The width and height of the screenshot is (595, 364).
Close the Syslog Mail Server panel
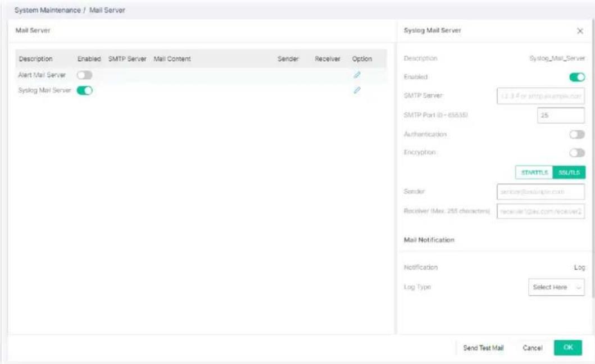pos(580,31)
